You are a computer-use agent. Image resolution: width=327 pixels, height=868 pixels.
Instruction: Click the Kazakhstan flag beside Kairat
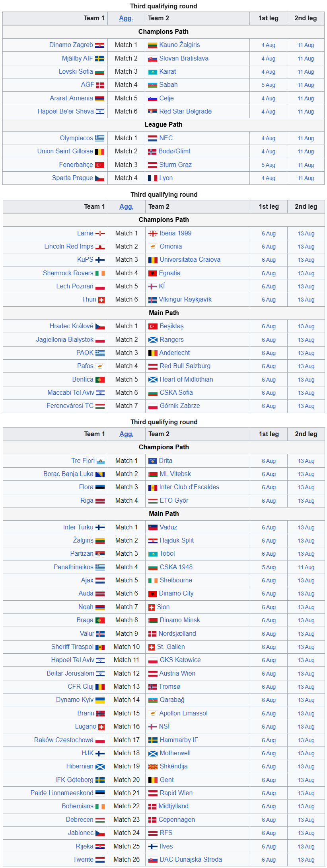tap(152, 72)
